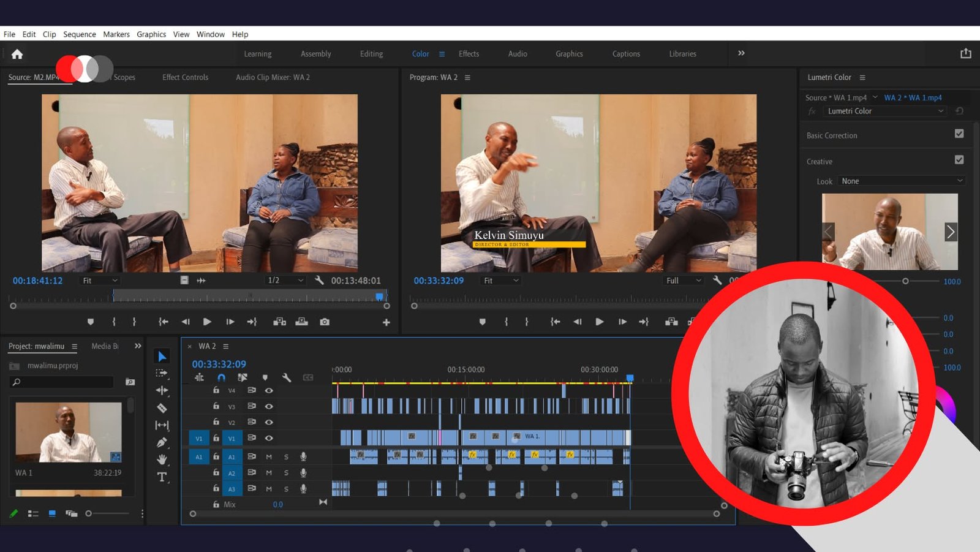Screen dimensions: 980x552
Task: Select the Hand tool
Action: [162, 459]
